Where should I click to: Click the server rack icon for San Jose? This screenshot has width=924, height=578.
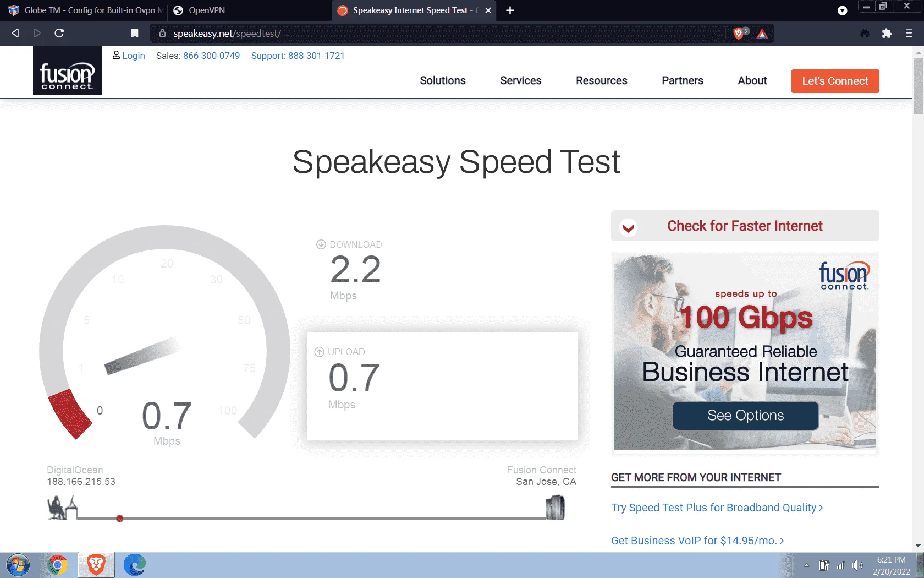click(555, 508)
